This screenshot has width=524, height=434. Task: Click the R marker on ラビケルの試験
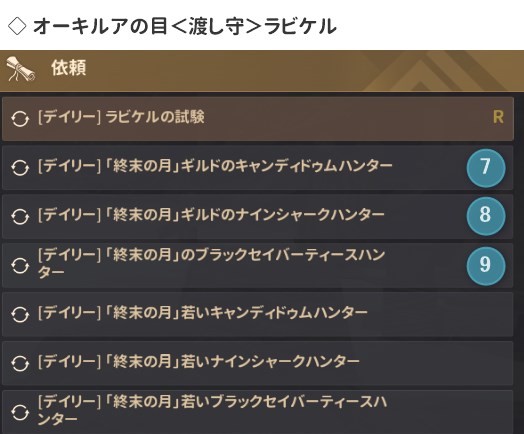click(498, 117)
